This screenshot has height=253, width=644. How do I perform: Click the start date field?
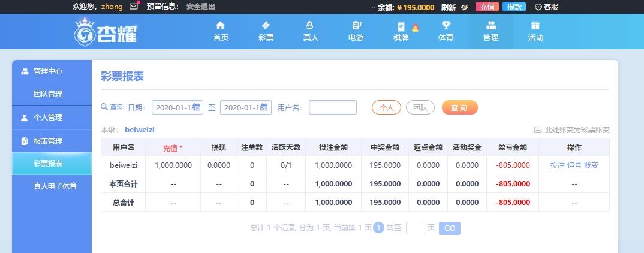click(177, 107)
